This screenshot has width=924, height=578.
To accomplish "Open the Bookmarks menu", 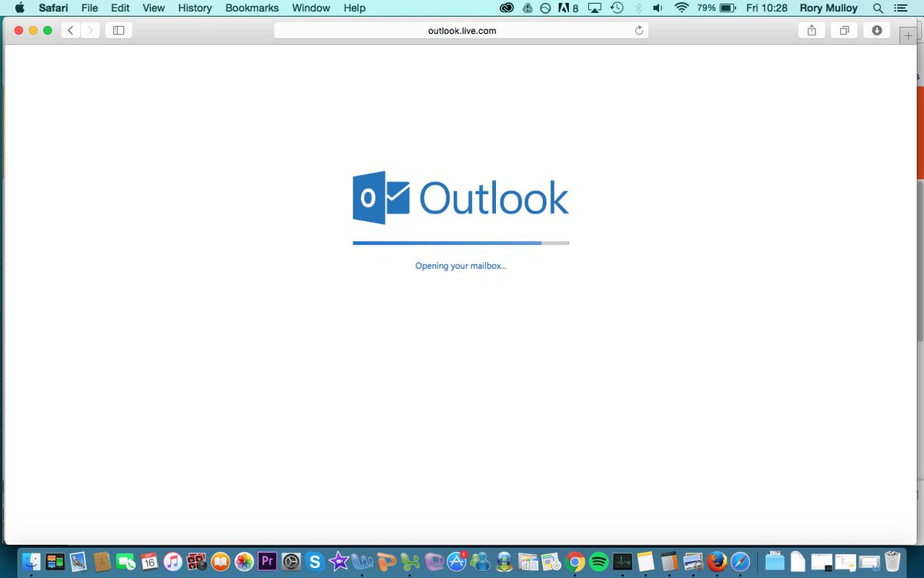I will 252,8.
